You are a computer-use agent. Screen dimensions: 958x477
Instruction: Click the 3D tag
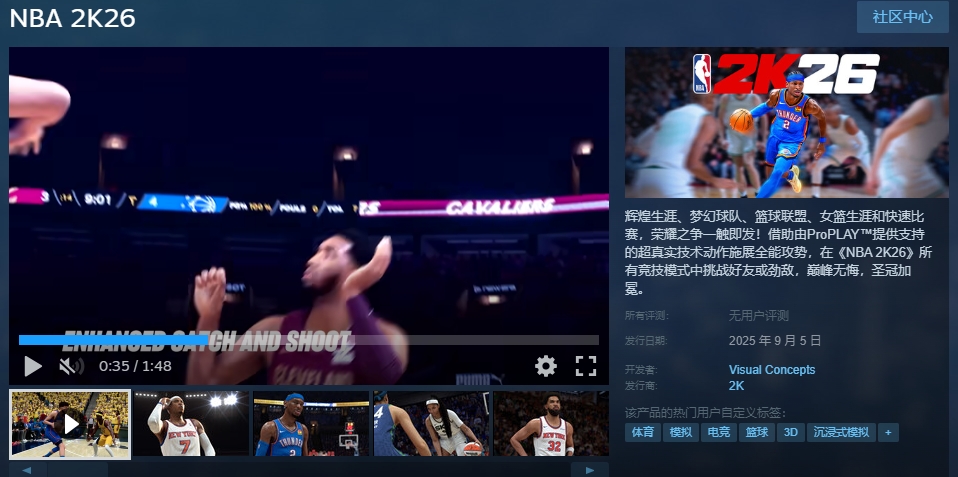pos(791,432)
